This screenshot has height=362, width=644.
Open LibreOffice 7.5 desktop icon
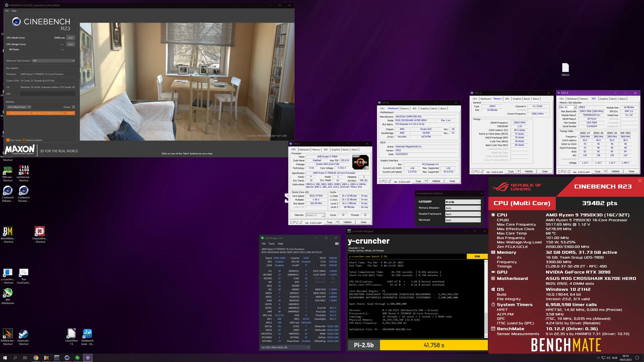coord(71,337)
